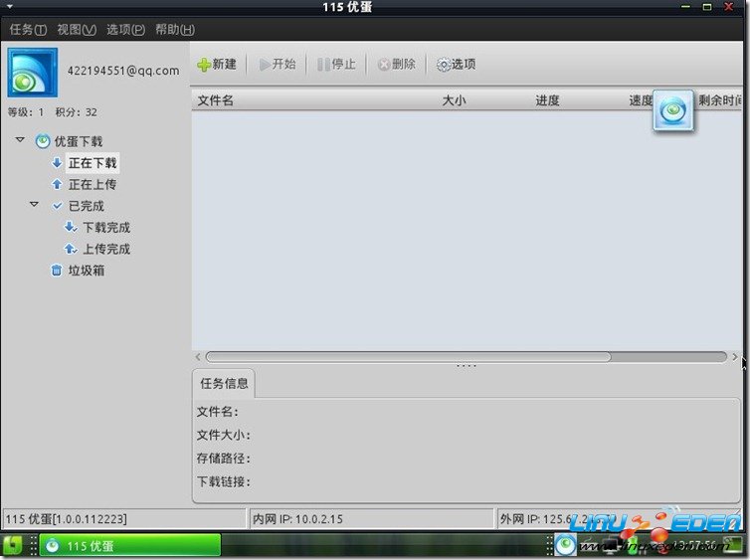Open the green start menu button

pos(13,546)
